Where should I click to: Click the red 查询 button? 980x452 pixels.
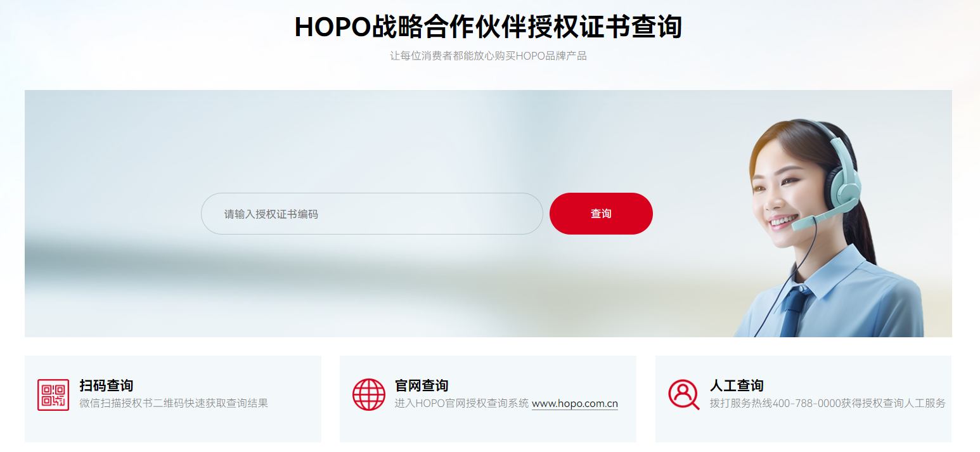(601, 214)
